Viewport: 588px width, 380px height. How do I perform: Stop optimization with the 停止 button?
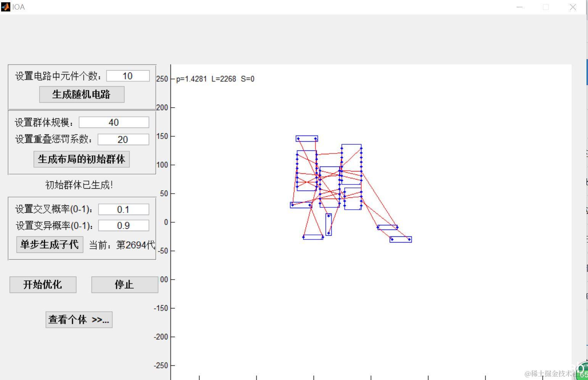point(124,285)
